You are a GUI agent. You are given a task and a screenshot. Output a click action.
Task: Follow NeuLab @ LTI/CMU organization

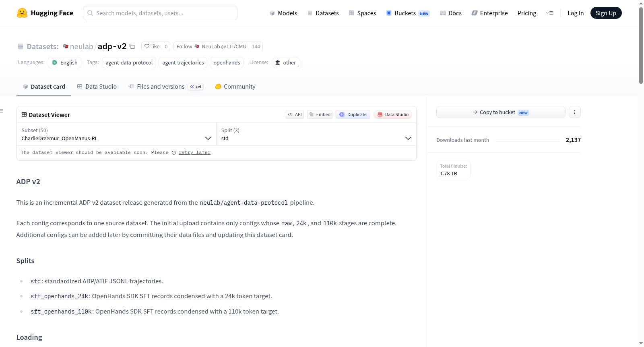pos(211,46)
